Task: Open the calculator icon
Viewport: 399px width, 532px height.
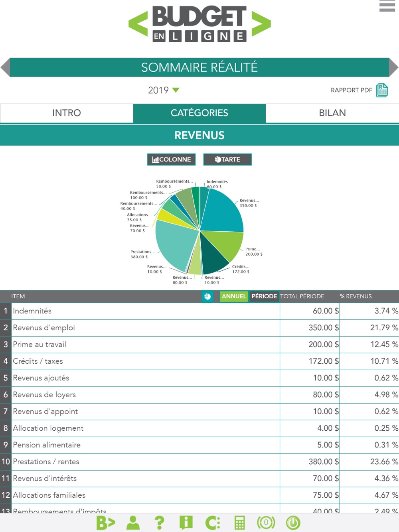Action: (x=239, y=522)
